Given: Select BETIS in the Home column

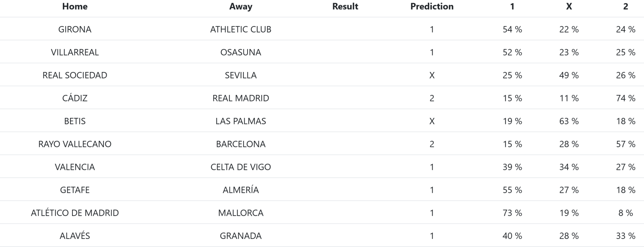Looking at the screenshot, I should pos(74,121).
